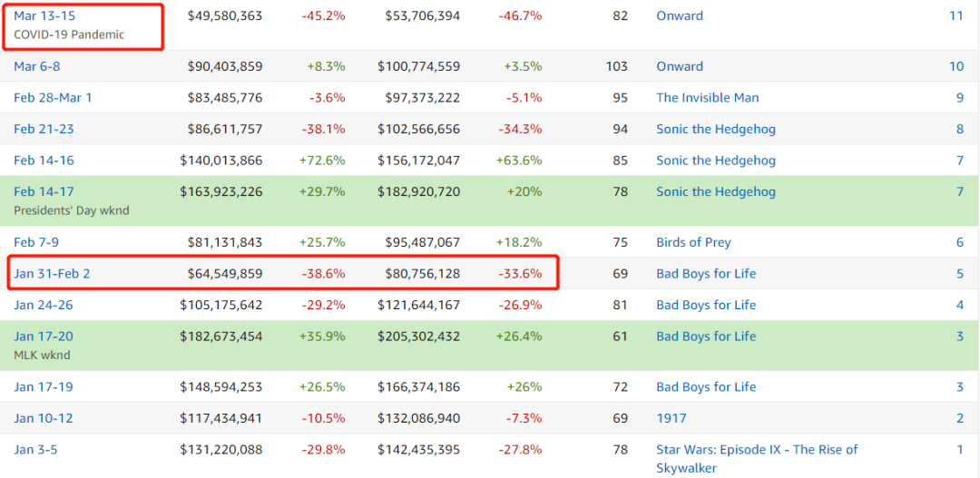Open week number 1 link
The image size is (980, 478).
click(960, 449)
